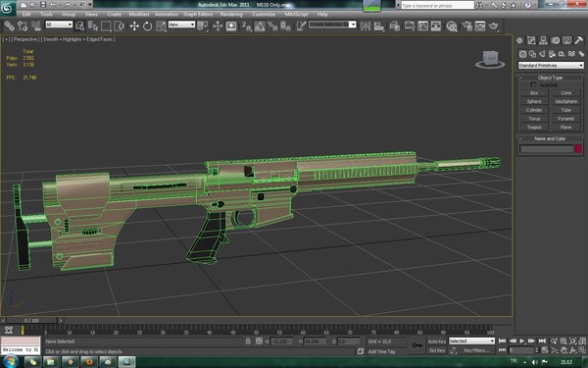Click the Teapot primitive button
Screen dimensions: 588x368
(x=534, y=128)
